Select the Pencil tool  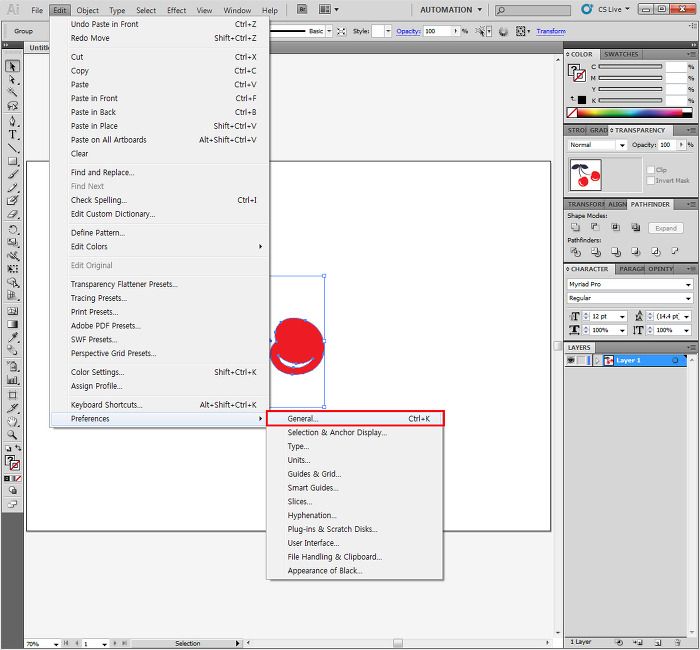(12, 188)
